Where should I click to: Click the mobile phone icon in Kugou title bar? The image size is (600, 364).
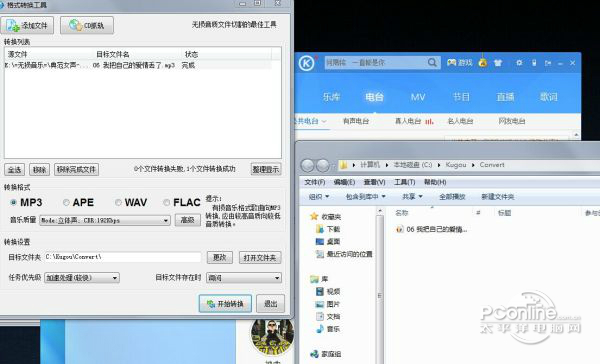pyautogui.click(x=534, y=62)
